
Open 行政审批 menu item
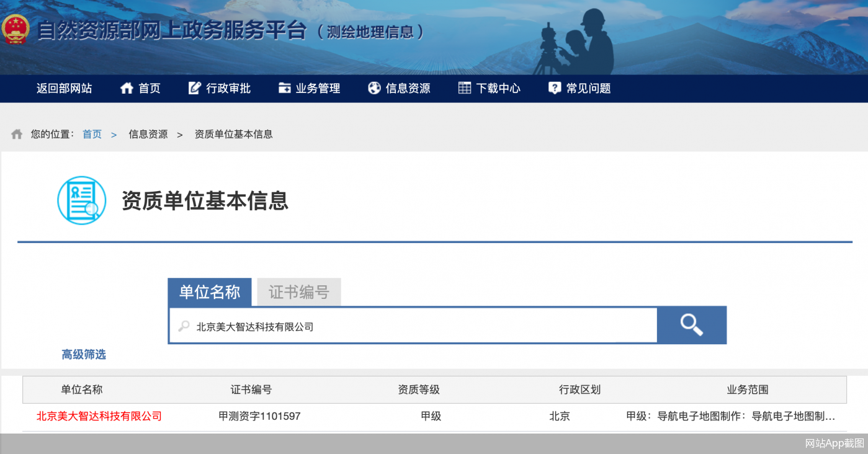pyautogui.click(x=228, y=88)
